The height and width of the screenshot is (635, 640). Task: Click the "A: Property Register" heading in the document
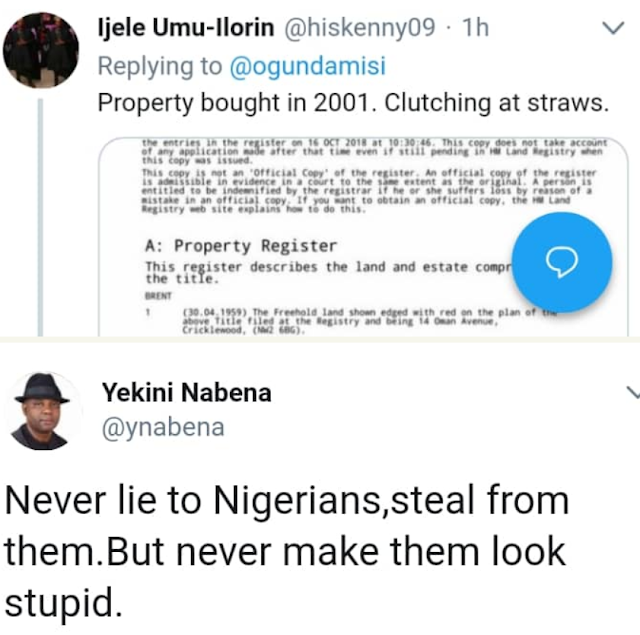[x=240, y=245]
